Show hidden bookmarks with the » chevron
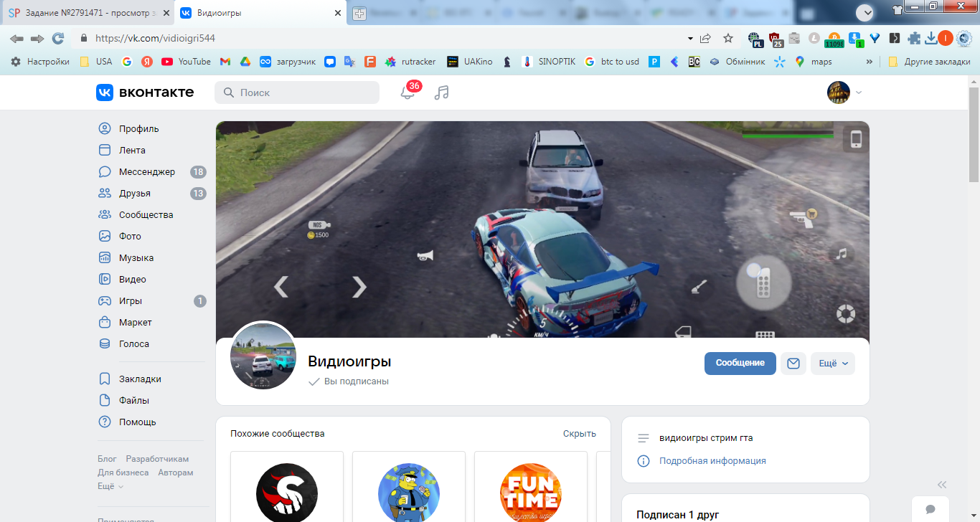Screen dimensions: 980x522 coord(870,62)
